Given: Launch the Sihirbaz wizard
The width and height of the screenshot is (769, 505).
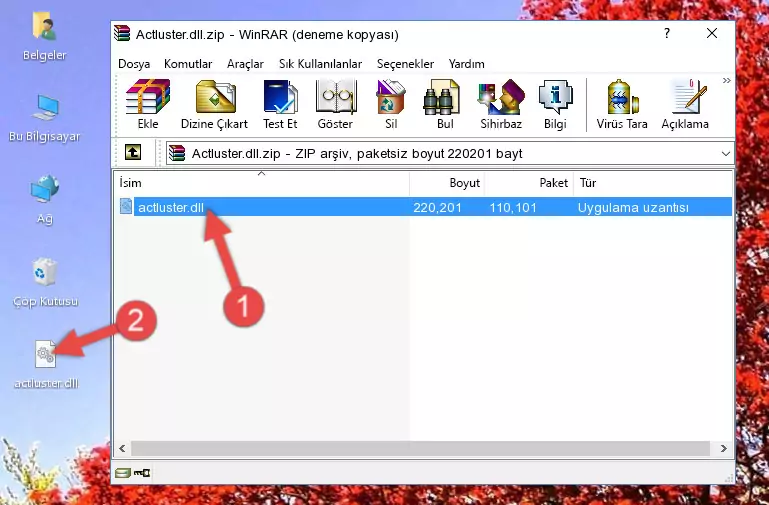Looking at the screenshot, I should pos(501,104).
